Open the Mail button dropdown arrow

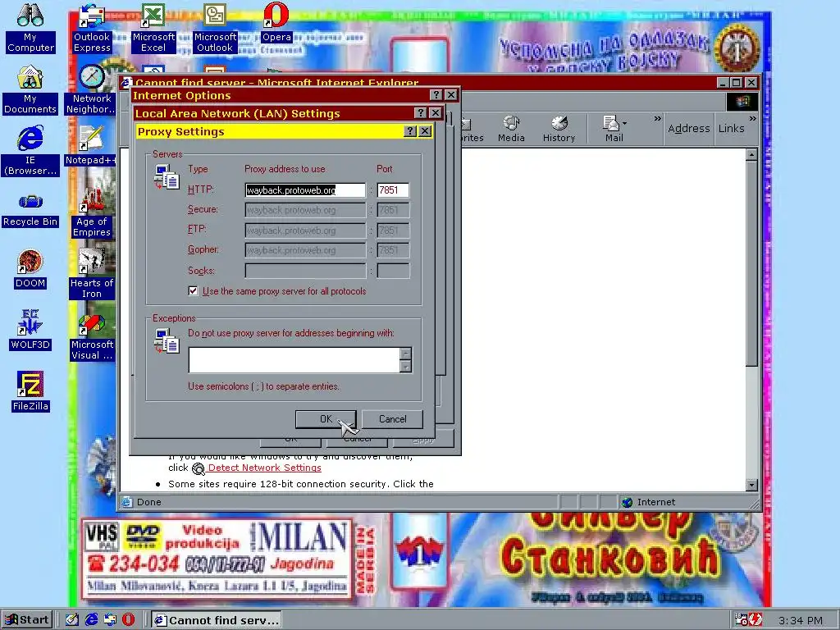[x=624, y=123]
